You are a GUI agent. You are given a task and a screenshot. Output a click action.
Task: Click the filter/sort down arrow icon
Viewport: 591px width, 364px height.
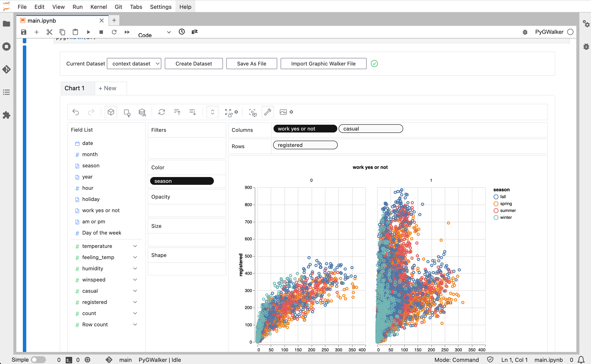[x=193, y=112]
